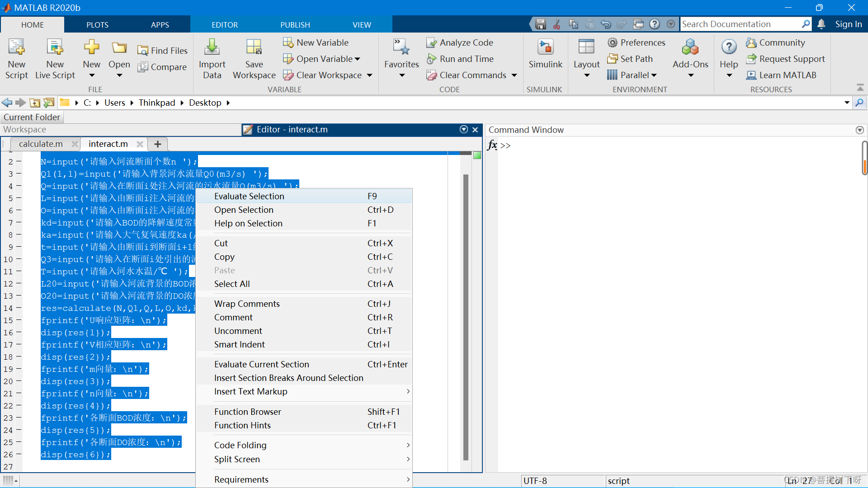Click the Search Documentation field

pyautogui.click(x=740, y=24)
